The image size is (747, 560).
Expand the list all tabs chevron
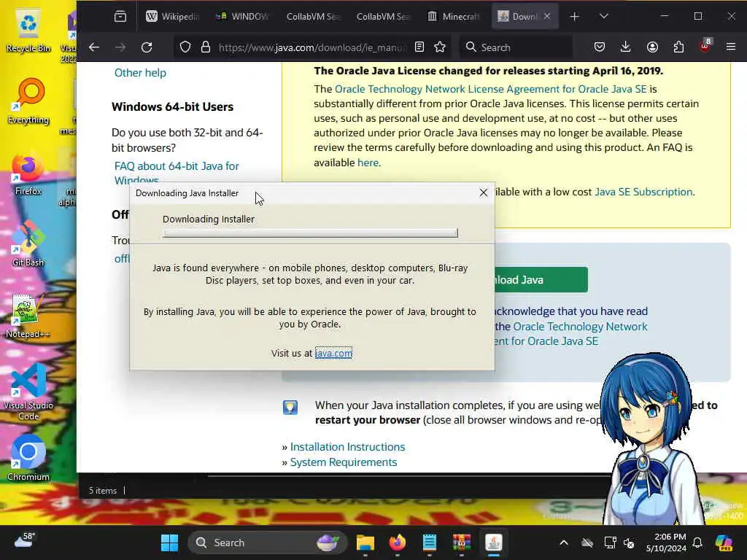pyautogui.click(x=603, y=17)
